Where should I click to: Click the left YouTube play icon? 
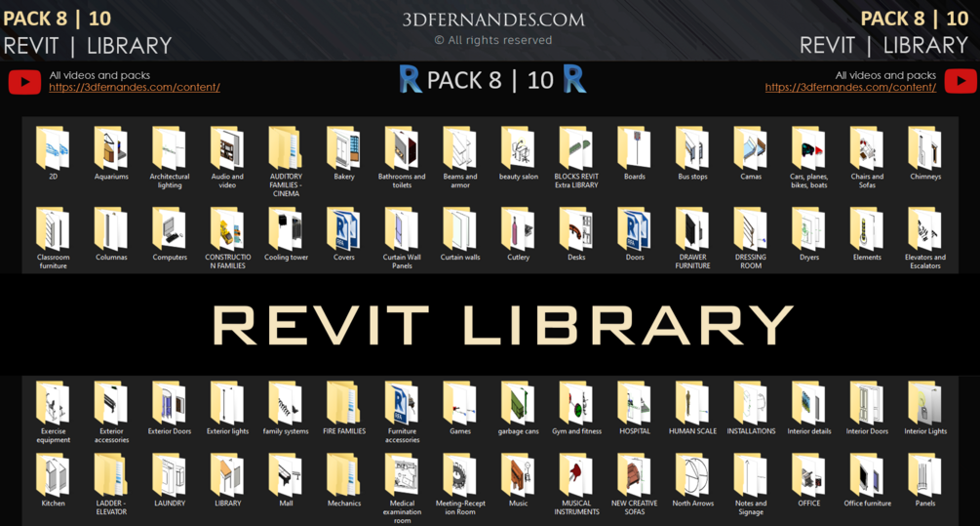click(25, 82)
